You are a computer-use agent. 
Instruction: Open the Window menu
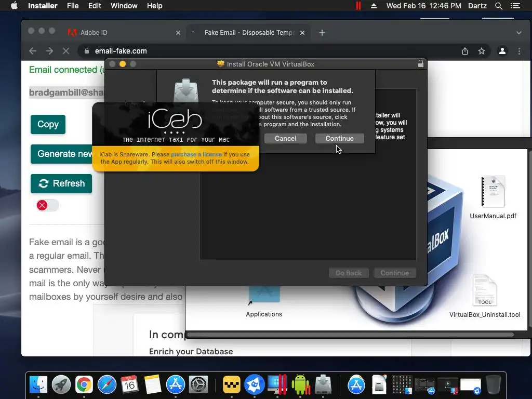(x=124, y=6)
